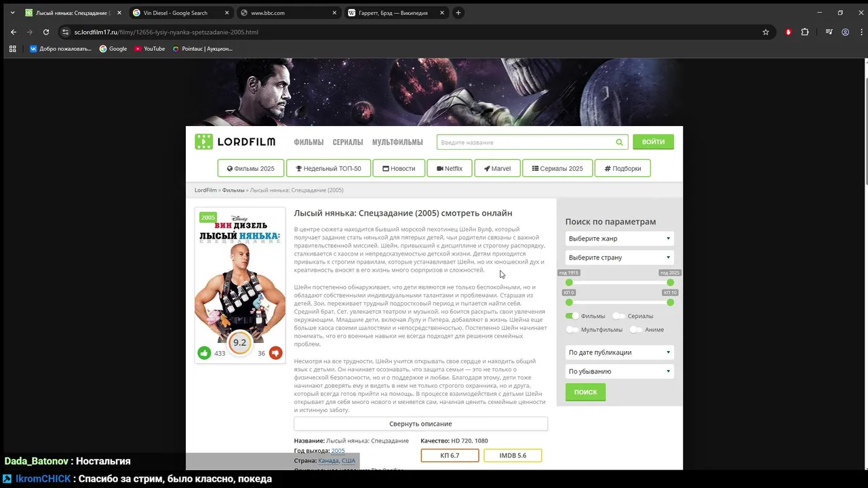Open the Pointauc Аукцион bookmark

point(202,49)
